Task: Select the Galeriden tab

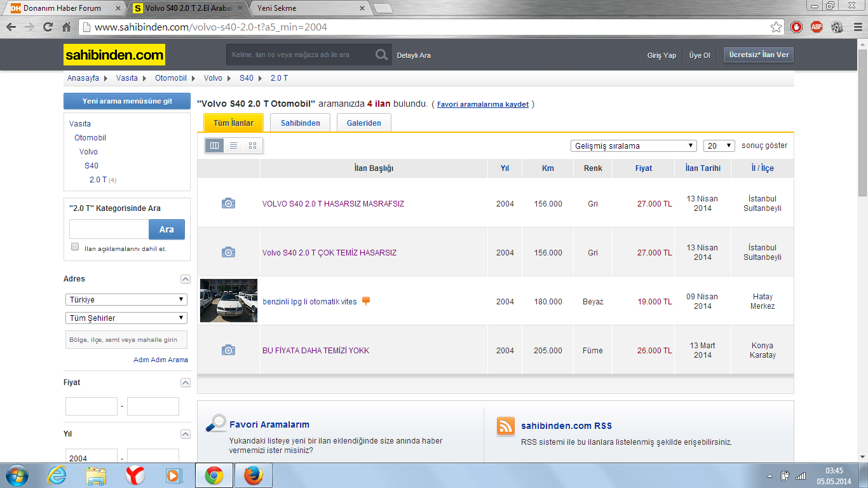Action: 364,123
